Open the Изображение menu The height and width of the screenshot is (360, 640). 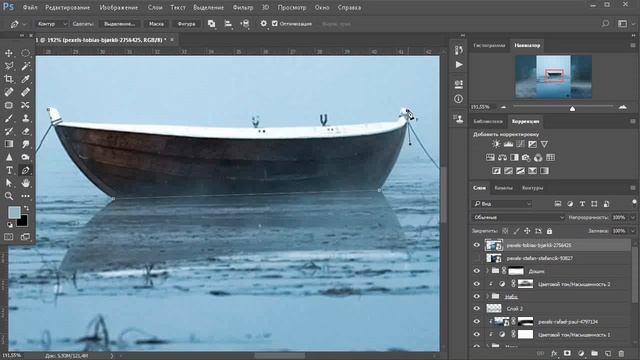click(119, 7)
